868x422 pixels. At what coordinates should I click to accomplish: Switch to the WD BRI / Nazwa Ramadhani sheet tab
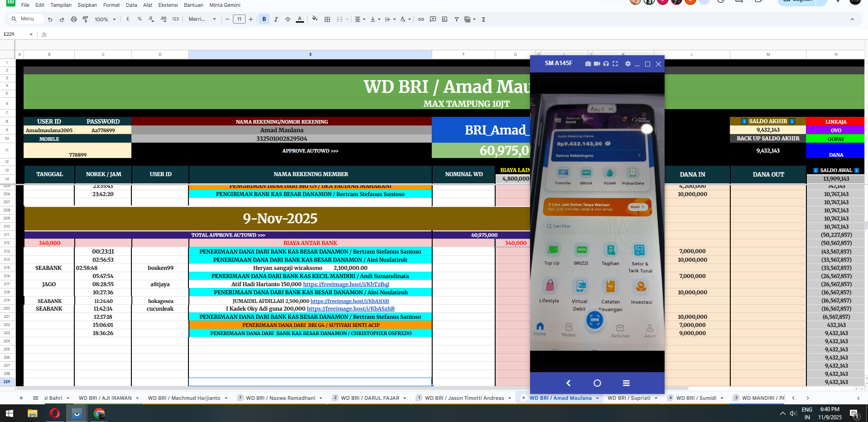pyautogui.click(x=280, y=398)
